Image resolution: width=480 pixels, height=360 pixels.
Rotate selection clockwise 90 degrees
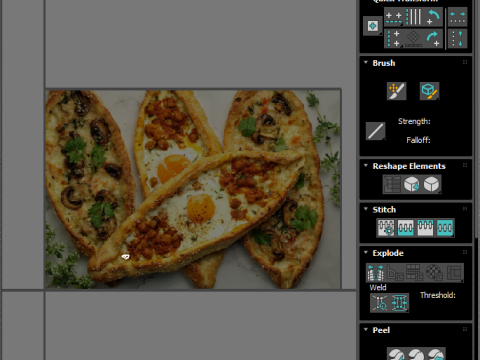click(x=433, y=39)
